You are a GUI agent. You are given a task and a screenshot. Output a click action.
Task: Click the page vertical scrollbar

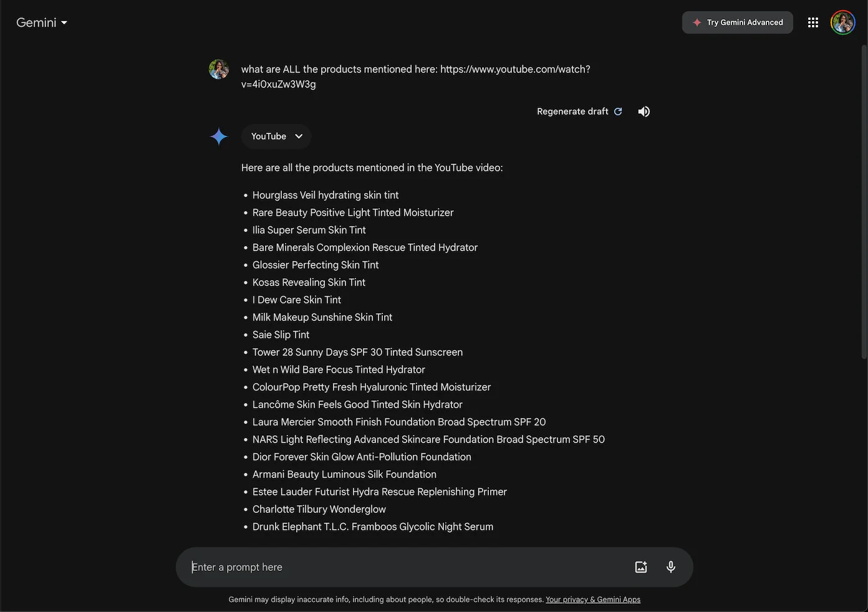pyautogui.click(x=864, y=199)
